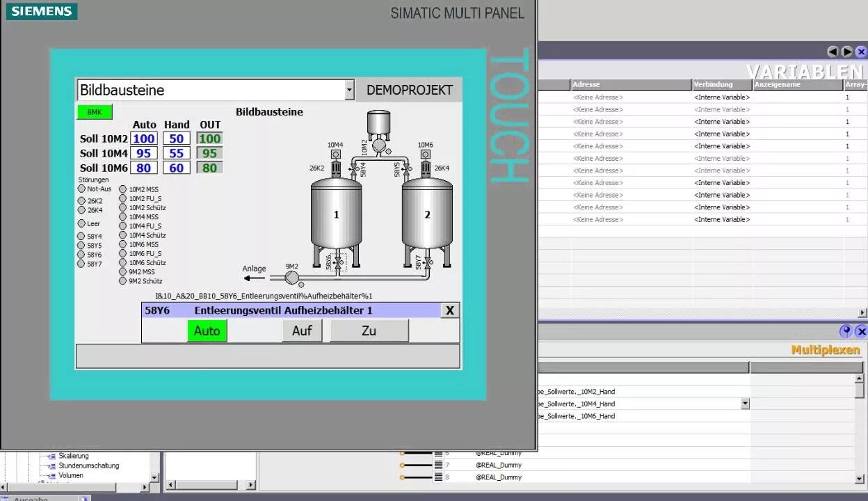
Task: Click the Soll 10M6 OUT field 80
Action: 209,168
